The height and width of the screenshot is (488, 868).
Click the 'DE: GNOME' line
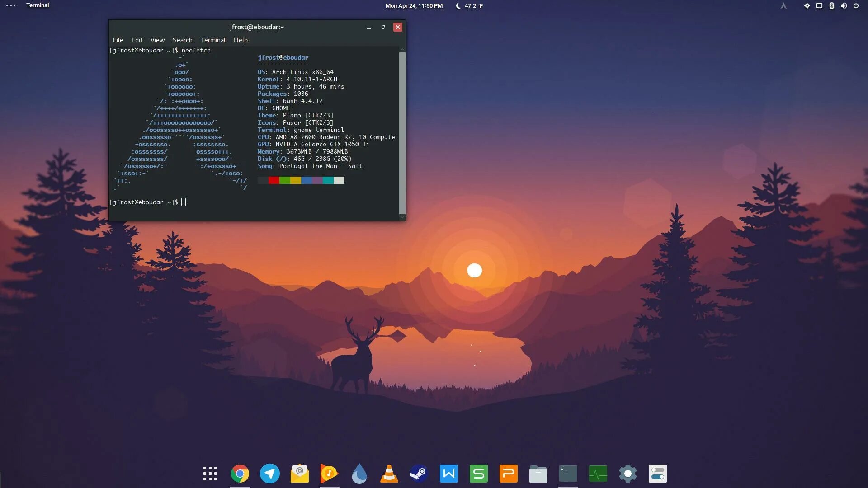pos(274,108)
